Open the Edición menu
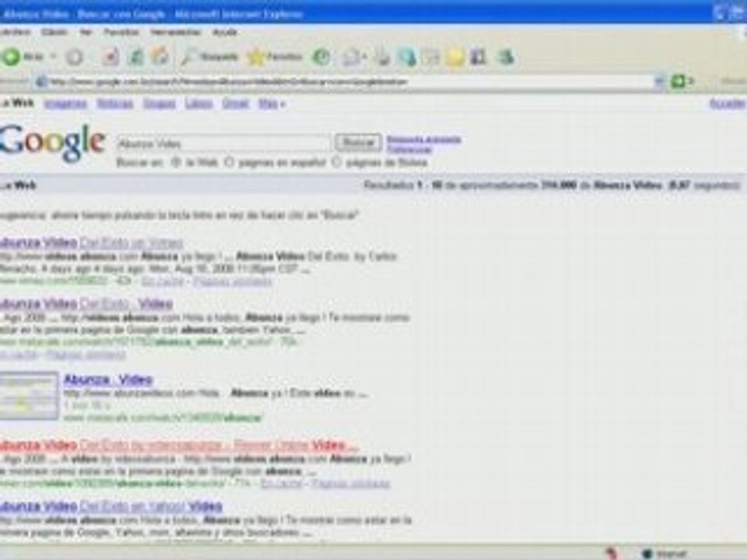The height and width of the screenshot is (560, 747). [x=54, y=32]
